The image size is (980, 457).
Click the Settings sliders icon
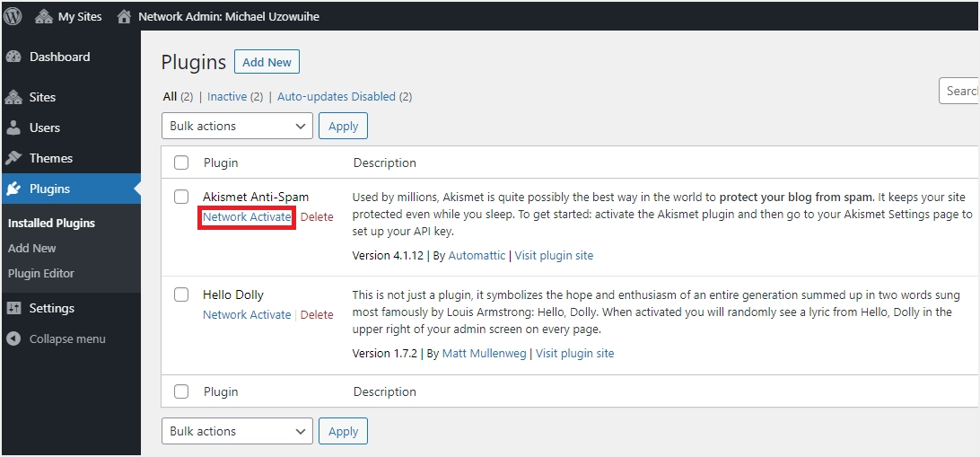(x=13, y=308)
